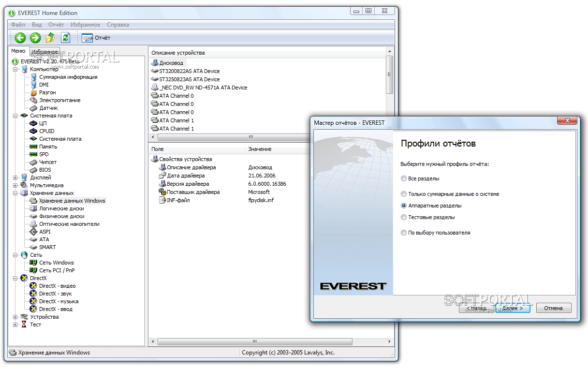This screenshot has height=369, width=588.
Task: Open the DirectX - звук icon
Action: pos(33,294)
